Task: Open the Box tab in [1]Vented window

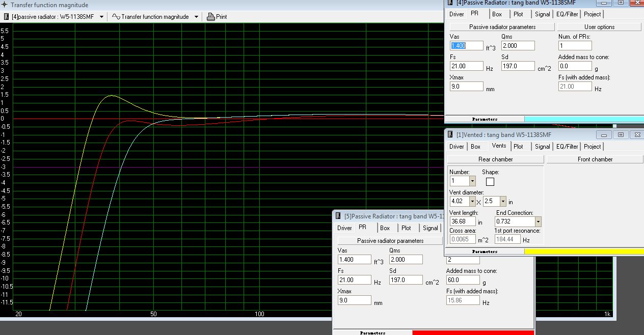Action: point(475,147)
